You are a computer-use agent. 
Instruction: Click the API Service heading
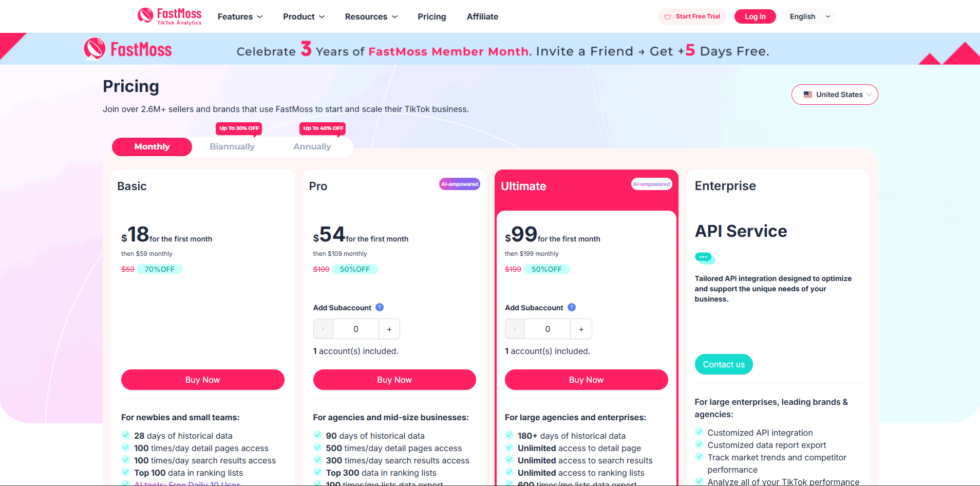point(741,231)
